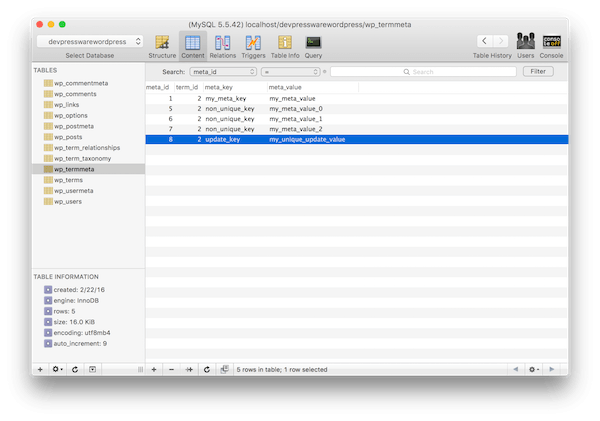The width and height of the screenshot is (600, 421).
Task: Open the meta_id search field dropdown
Action: [x=223, y=72]
